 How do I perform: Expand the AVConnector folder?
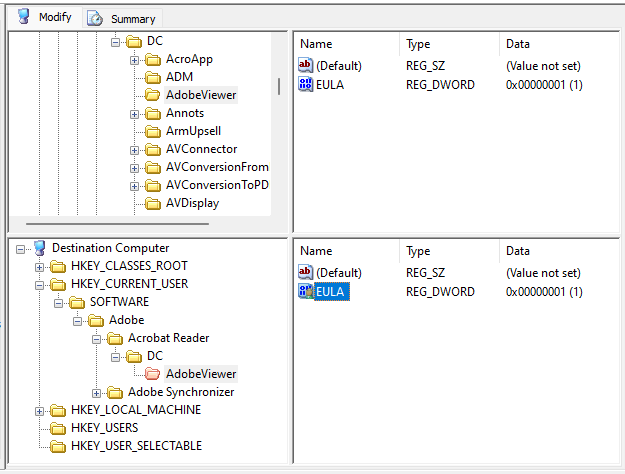click(x=134, y=150)
